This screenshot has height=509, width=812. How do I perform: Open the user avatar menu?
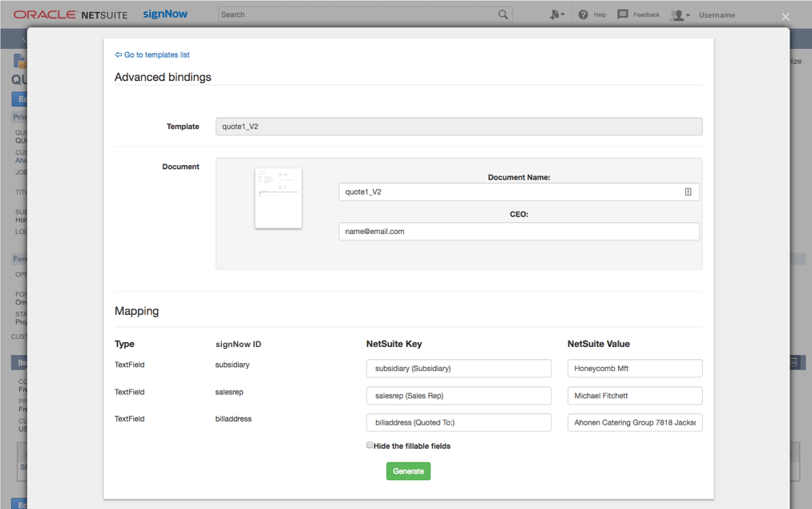click(x=680, y=15)
